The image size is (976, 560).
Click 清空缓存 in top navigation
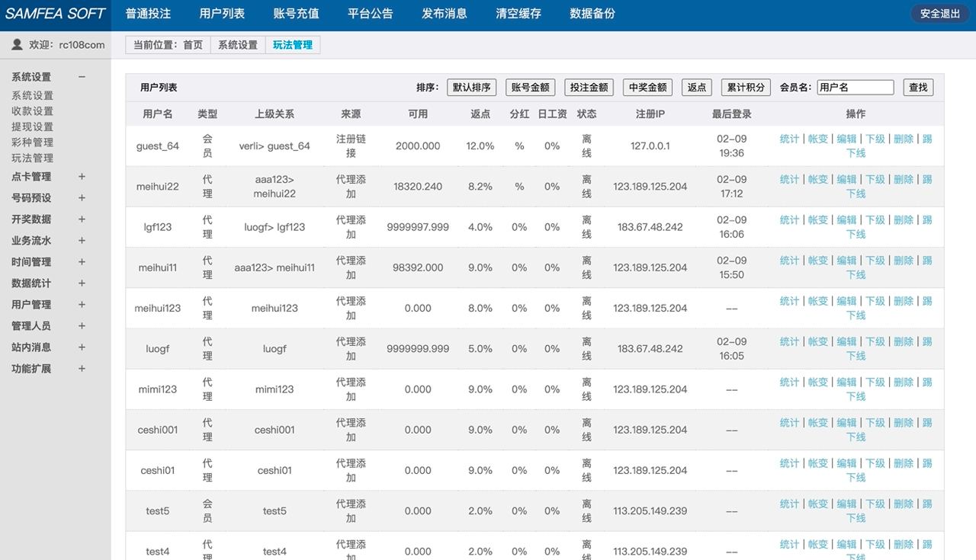click(518, 14)
